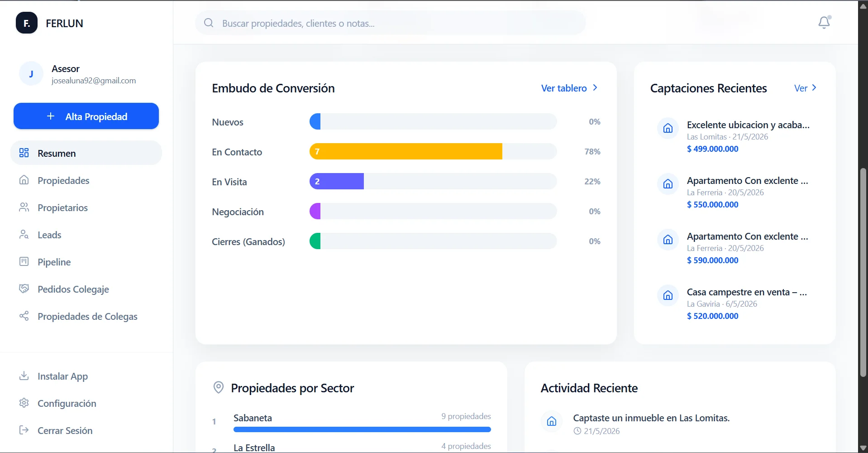Click the Resumen dashboard grid icon
Viewport: 868px width, 453px height.
tap(24, 153)
